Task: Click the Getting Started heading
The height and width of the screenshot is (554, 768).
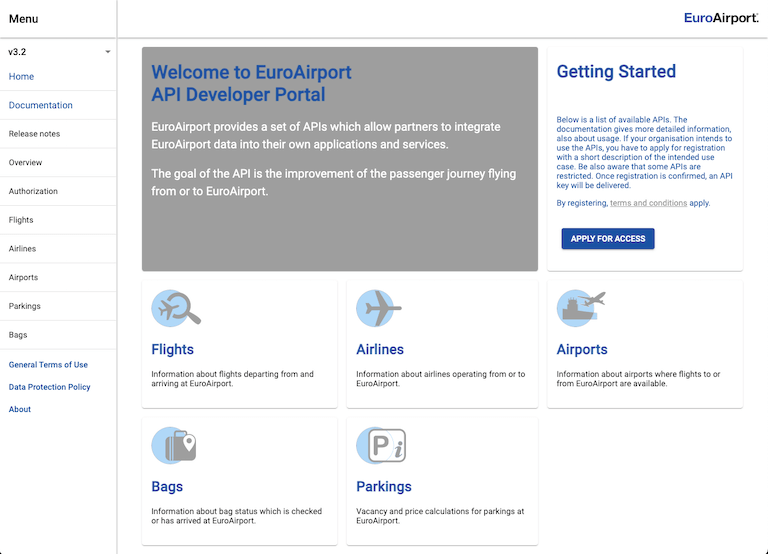Action: (x=616, y=72)
